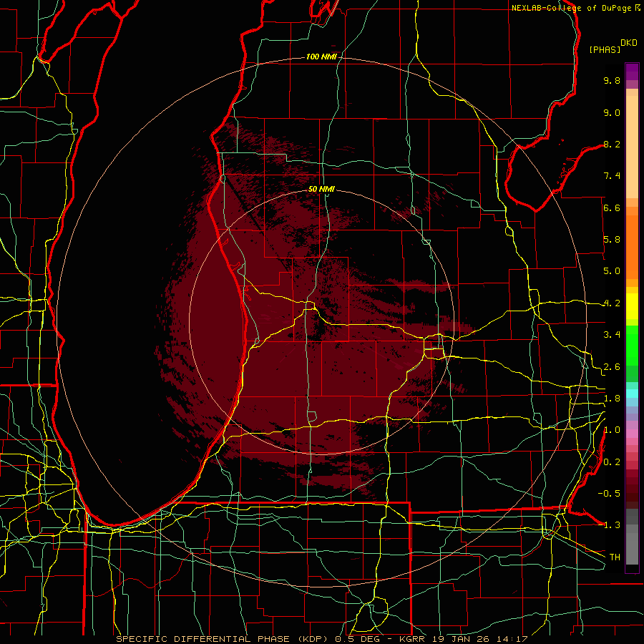Click the pink segment of the color bar
Image resolution: width=644 pixels, height=644 pixels.
click(632, 434)
